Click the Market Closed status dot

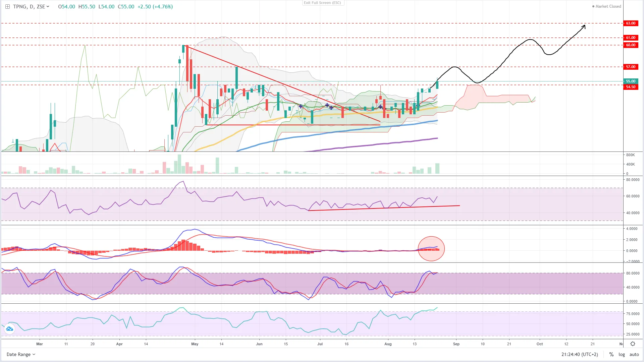click(593, 6)
